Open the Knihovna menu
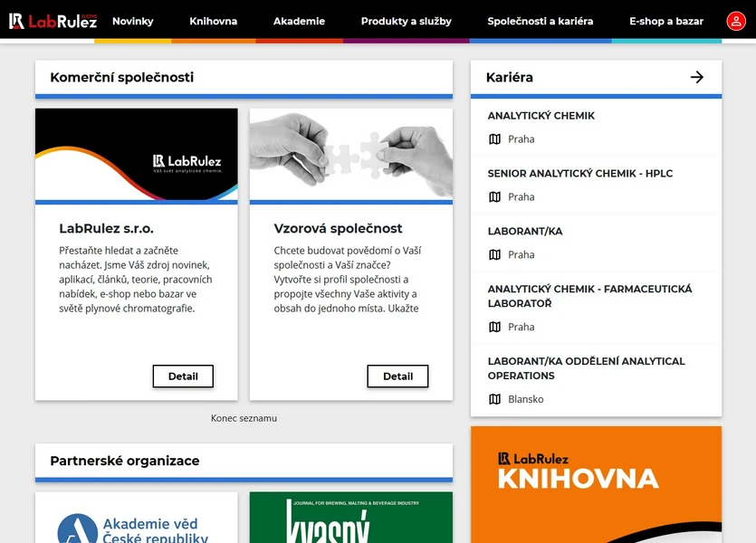Image resolution: width=756 pixels, height=543 pixels. (213, 20)
